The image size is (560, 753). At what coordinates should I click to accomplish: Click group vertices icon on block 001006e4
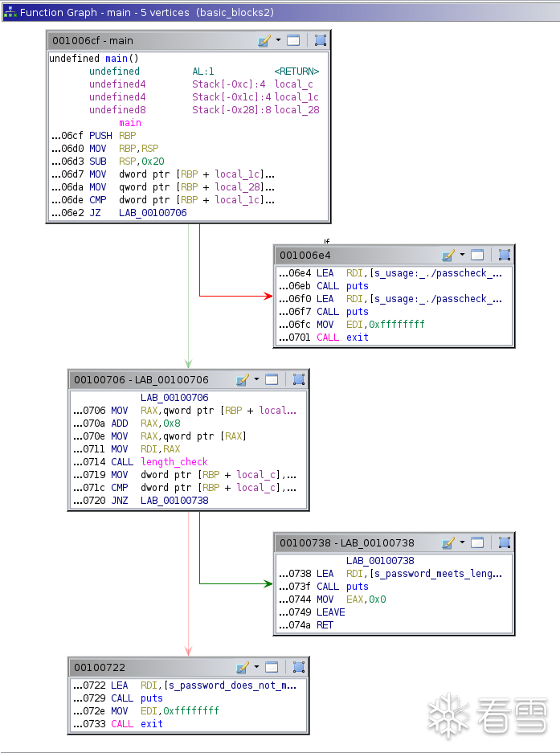tap(505, 255)
